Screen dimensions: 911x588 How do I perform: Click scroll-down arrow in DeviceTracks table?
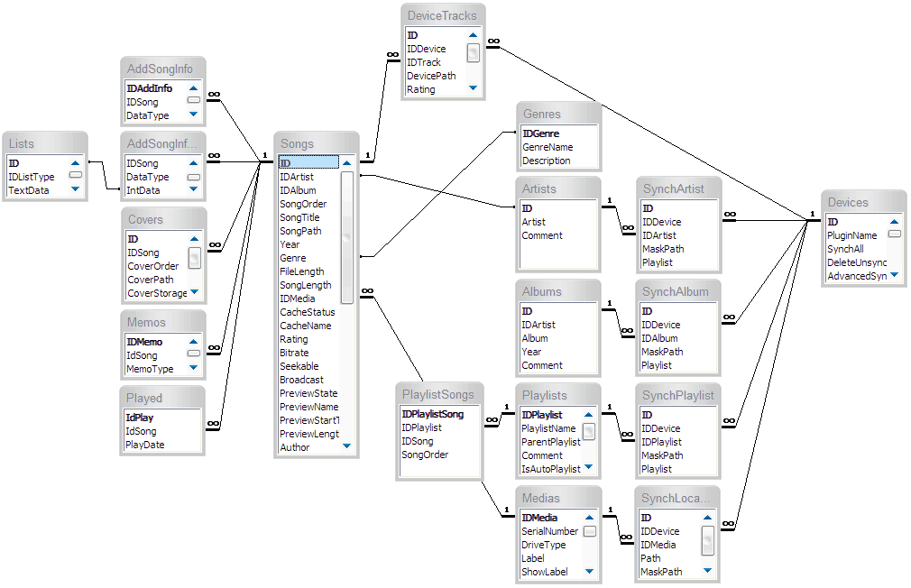coord(473,88)
